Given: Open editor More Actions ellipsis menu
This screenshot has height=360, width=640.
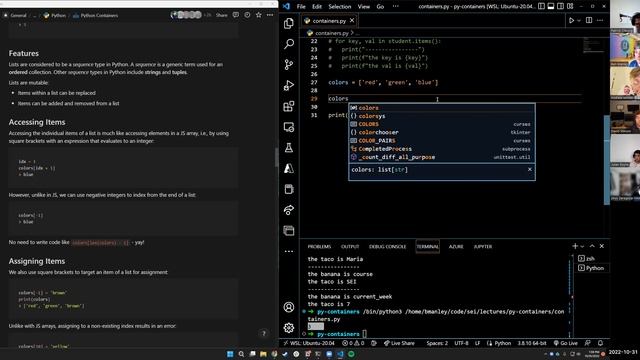Looking at the screenshot, I should tap(600, 20).
